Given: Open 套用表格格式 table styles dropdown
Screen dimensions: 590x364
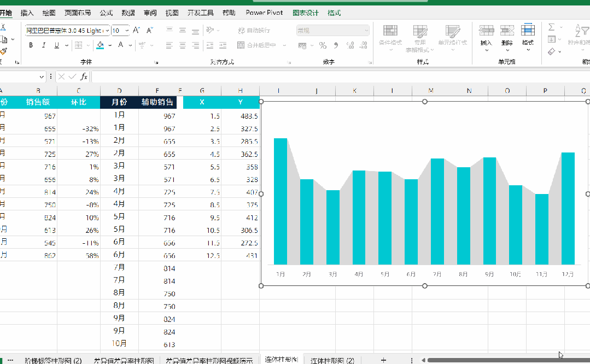Looking at the screenshot, I should pyautogui.click(x=420, y=39).
